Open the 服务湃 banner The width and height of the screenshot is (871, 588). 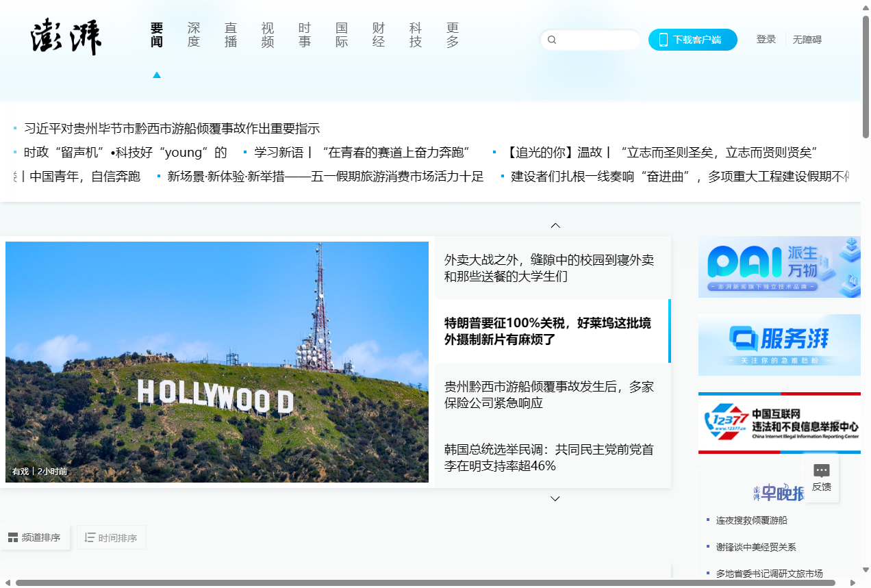(779, 345)
